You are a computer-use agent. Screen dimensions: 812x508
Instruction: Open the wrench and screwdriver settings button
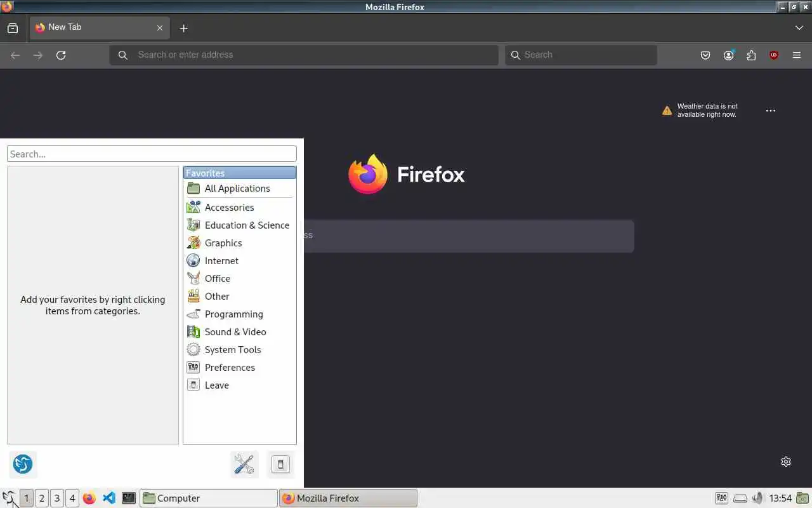click(x=244, y=464)
